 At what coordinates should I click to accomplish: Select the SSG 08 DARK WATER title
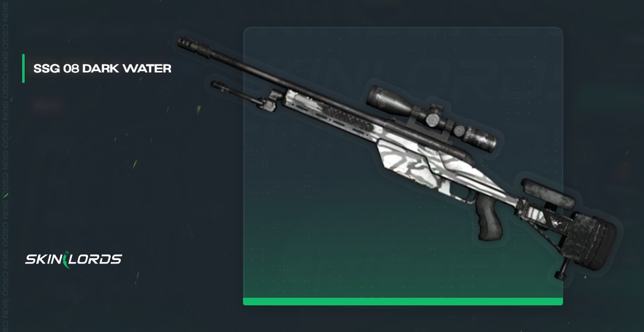[102, 68]
